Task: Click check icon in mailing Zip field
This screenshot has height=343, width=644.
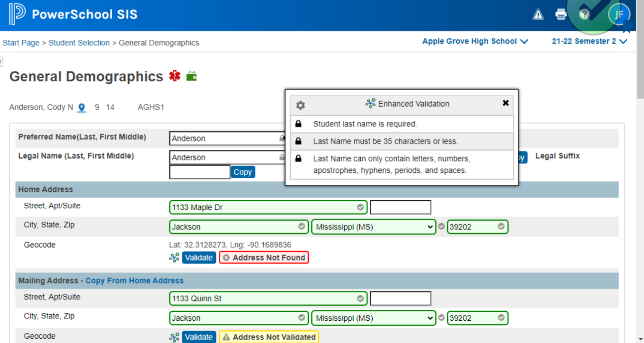Action: pos(501,318)
